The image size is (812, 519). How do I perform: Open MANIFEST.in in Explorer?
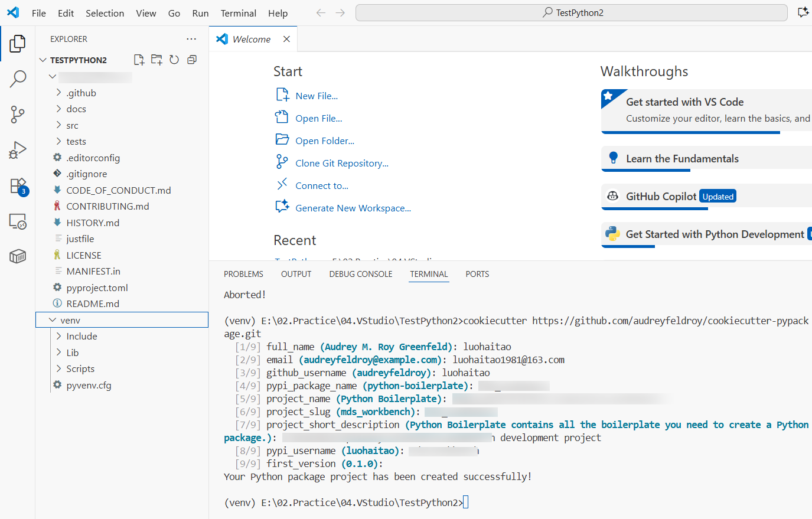tap(122, 271)
